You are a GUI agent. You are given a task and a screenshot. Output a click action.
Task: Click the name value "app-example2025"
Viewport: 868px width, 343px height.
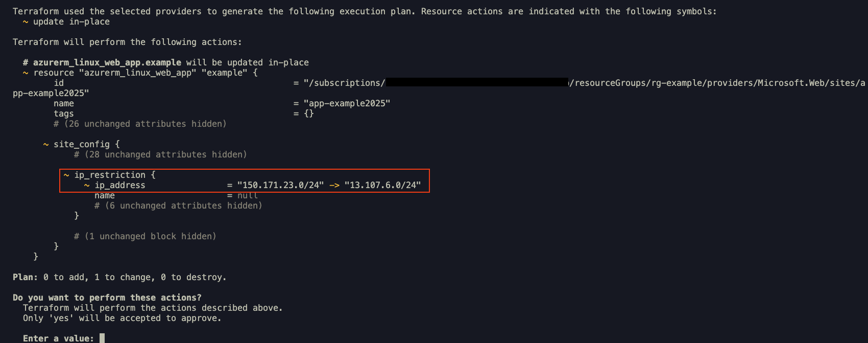pyautogui.click(x=347, y=103)
